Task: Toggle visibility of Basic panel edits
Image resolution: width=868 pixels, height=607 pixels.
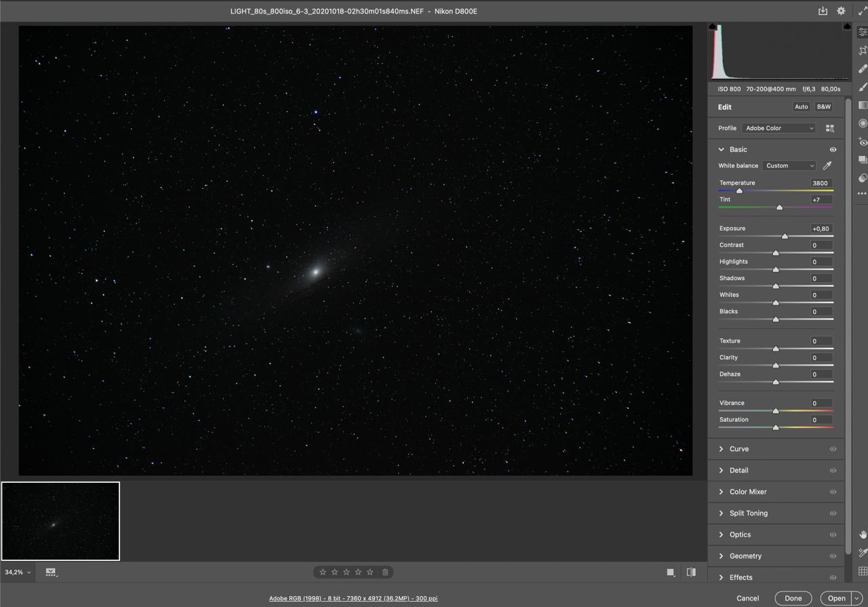Action: 833,150
